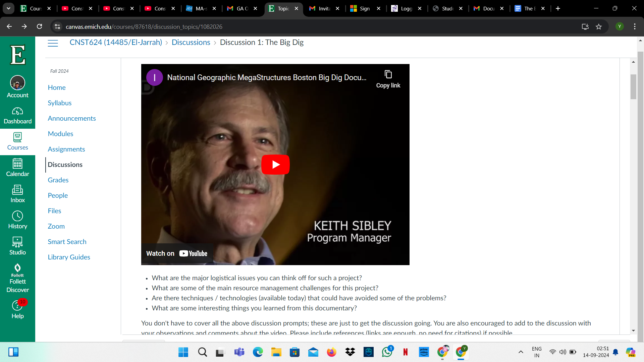Click Copy link on the video
Viewport: 644px width, 362px height.
pos(388,79)
